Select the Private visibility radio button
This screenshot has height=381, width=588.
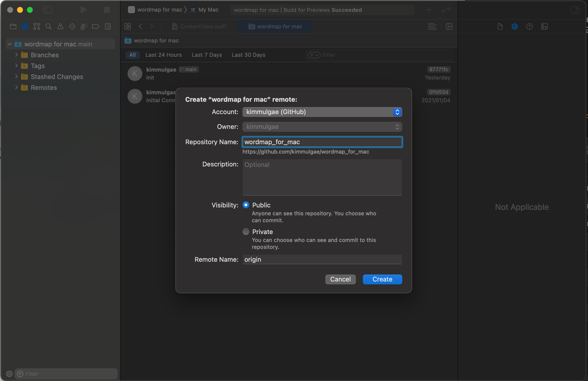coord(246,232)
